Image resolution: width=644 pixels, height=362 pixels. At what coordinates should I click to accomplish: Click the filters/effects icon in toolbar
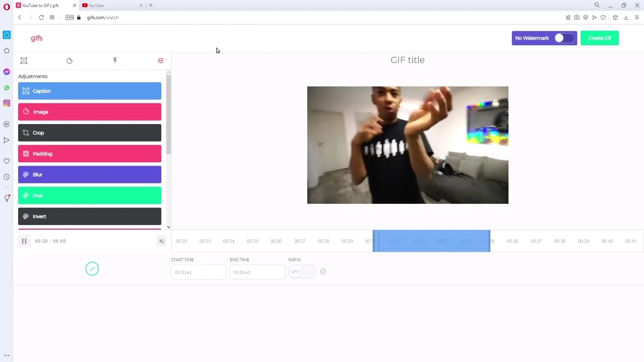(x=160, y=61)
